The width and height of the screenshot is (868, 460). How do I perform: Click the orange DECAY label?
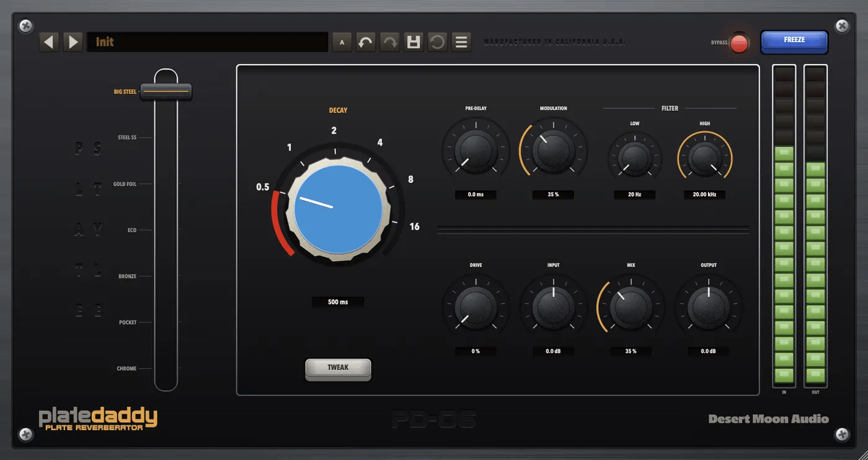point(338,110)
